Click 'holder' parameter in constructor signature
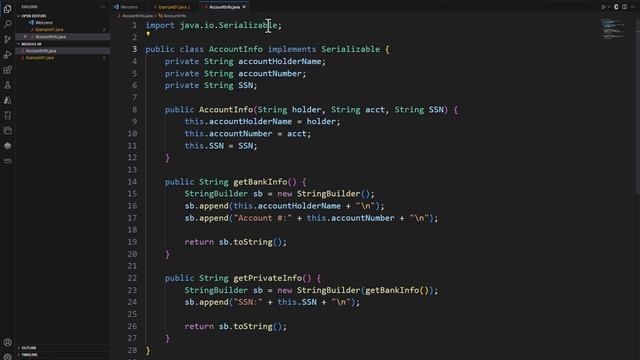The width and height of the screenshot is (640, 360). pos(306,109)
